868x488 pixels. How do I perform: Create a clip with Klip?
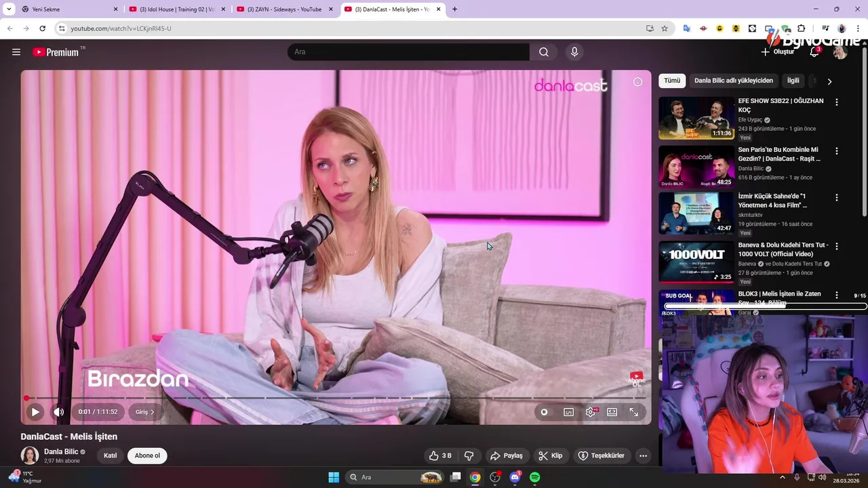tap(551, 455)
